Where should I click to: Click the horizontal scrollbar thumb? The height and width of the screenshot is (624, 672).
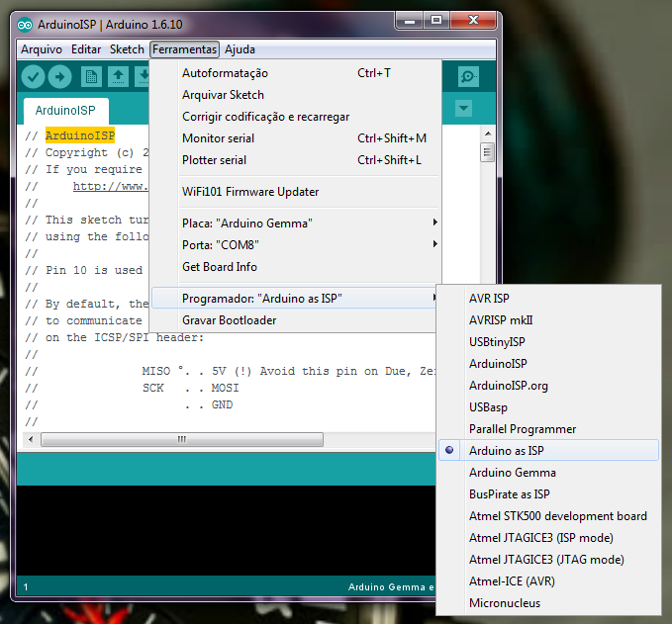182,439
